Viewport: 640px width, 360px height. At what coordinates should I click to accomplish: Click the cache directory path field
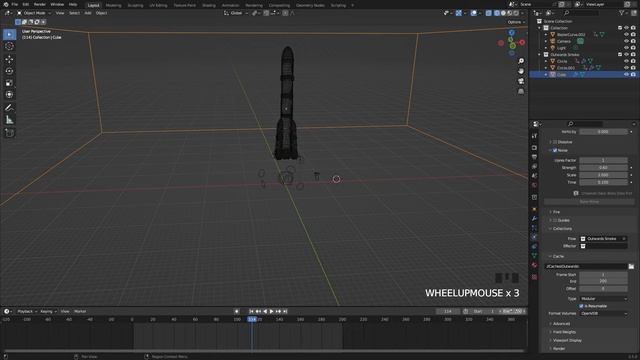click(x=586, y=267)
